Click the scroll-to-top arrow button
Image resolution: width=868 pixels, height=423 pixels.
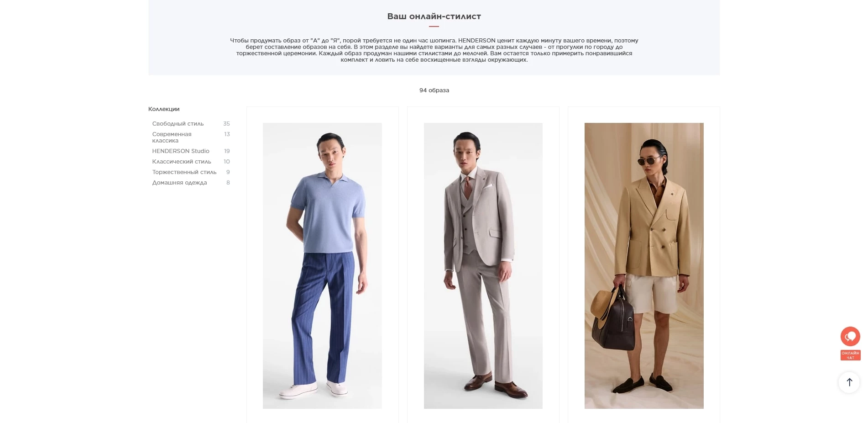(x=849, y=382)
